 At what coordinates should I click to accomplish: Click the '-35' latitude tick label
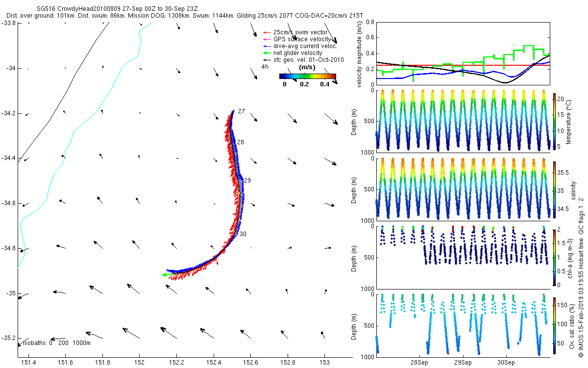point(11,293)
